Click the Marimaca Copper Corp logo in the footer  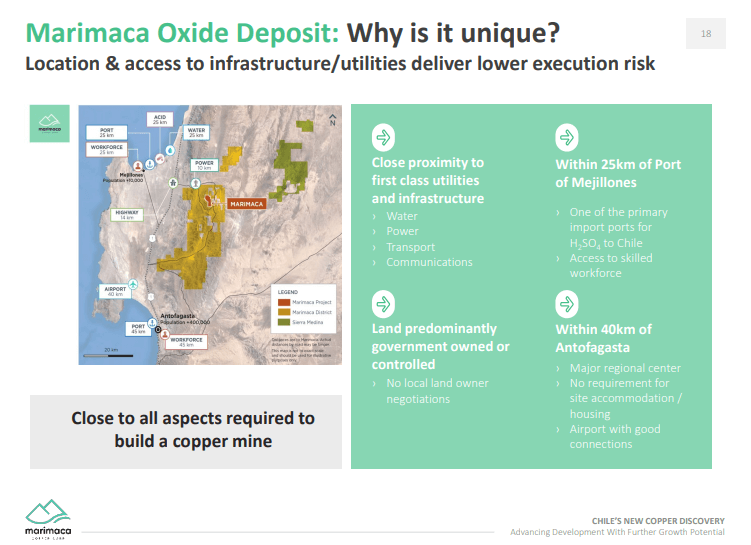click(x=48, y=520)
